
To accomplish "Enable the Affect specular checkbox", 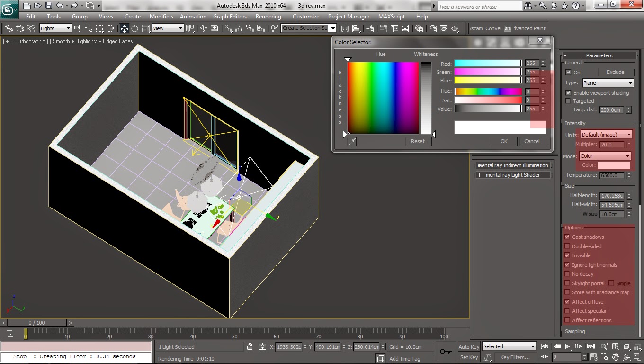I will (x=567, y=311).
